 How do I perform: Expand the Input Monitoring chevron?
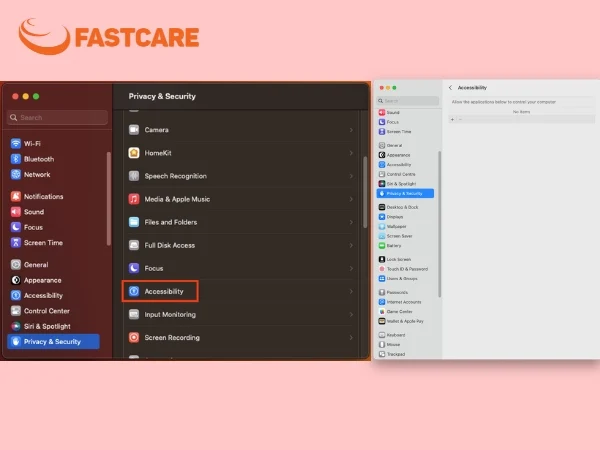[351, 315]
